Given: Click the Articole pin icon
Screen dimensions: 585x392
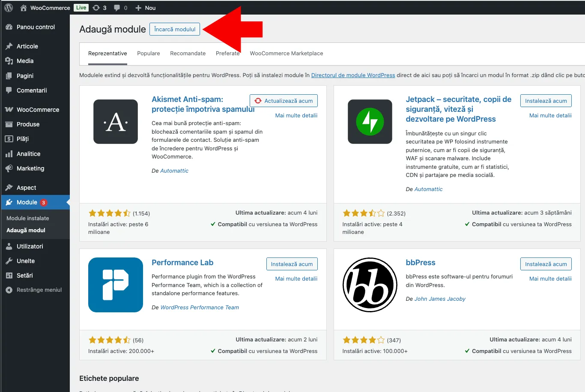Looking at the screenshot, I should click(x=9, y=46).
